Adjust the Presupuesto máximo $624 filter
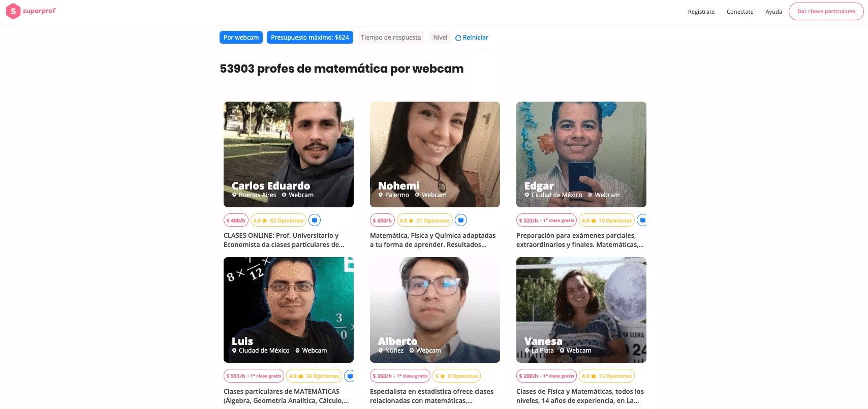 coord(309,37)
